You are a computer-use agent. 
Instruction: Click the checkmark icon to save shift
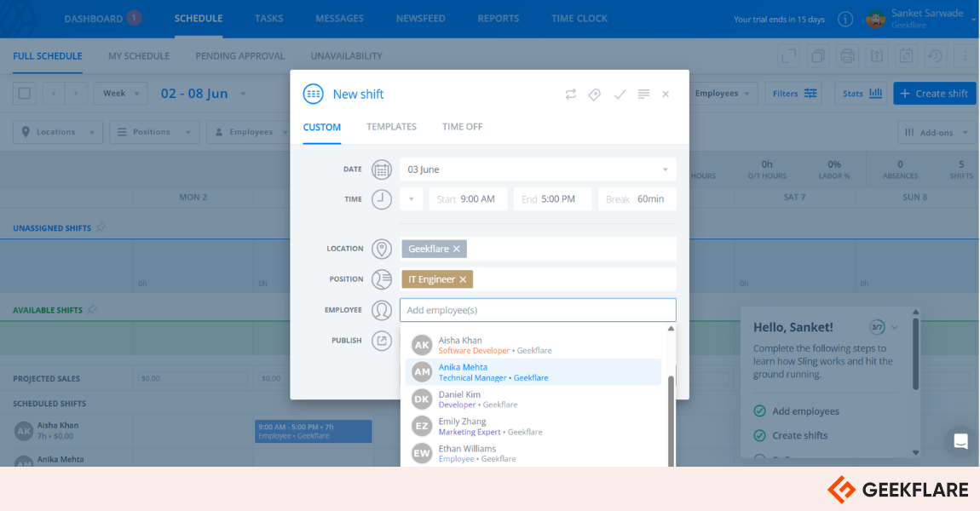(620, 95)
